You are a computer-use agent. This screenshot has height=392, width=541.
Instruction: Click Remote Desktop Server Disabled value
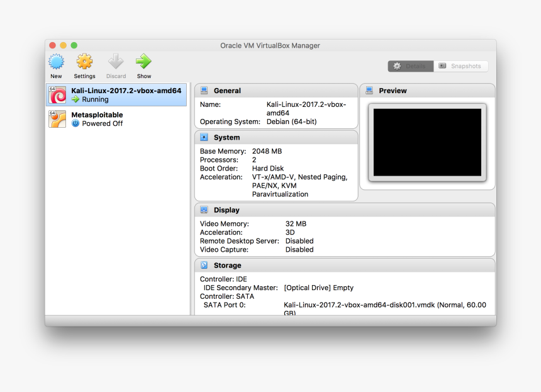click(x=299, y=241)
